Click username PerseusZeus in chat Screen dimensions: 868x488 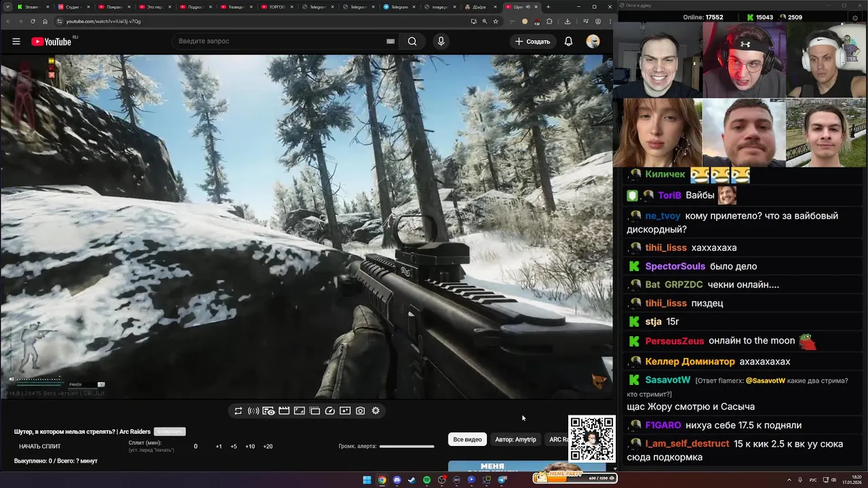[675, 341]
